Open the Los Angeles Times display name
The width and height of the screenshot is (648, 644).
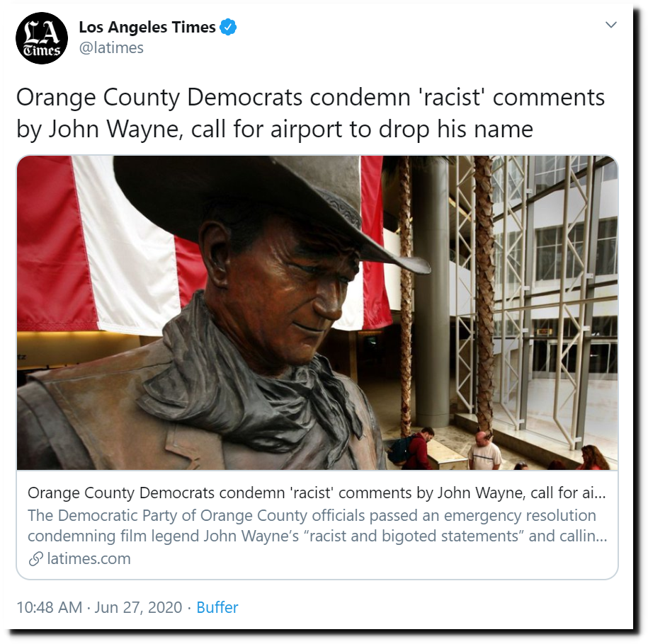pos(147,27)
